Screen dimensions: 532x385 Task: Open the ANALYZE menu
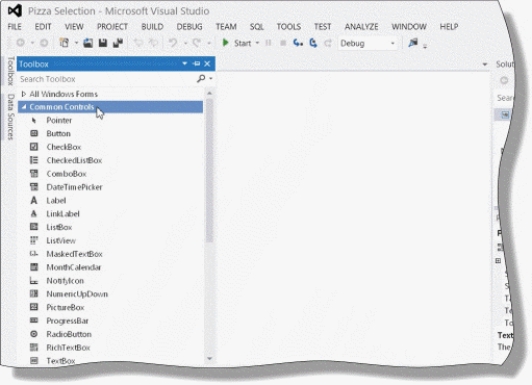point(361,26)
